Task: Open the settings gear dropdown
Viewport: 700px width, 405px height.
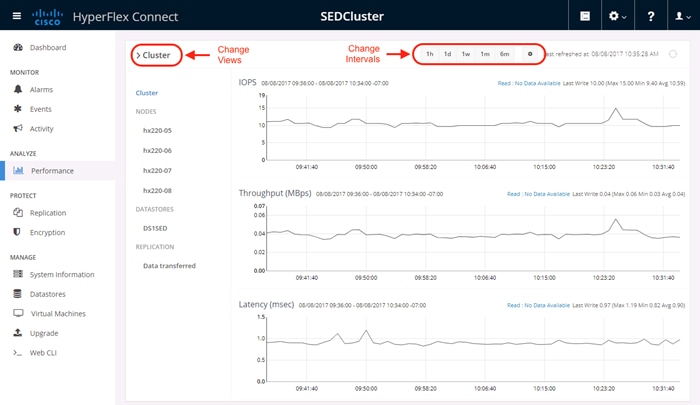Action: tap(617, 16)
